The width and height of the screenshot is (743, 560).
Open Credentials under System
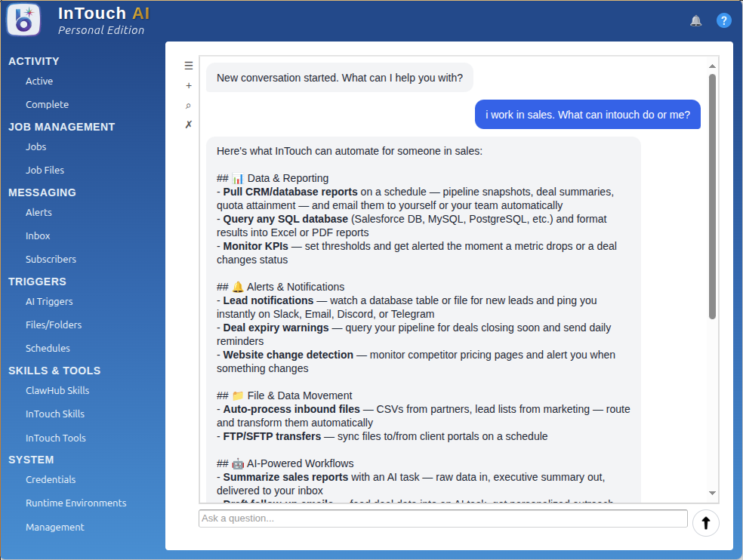(51, 479)
